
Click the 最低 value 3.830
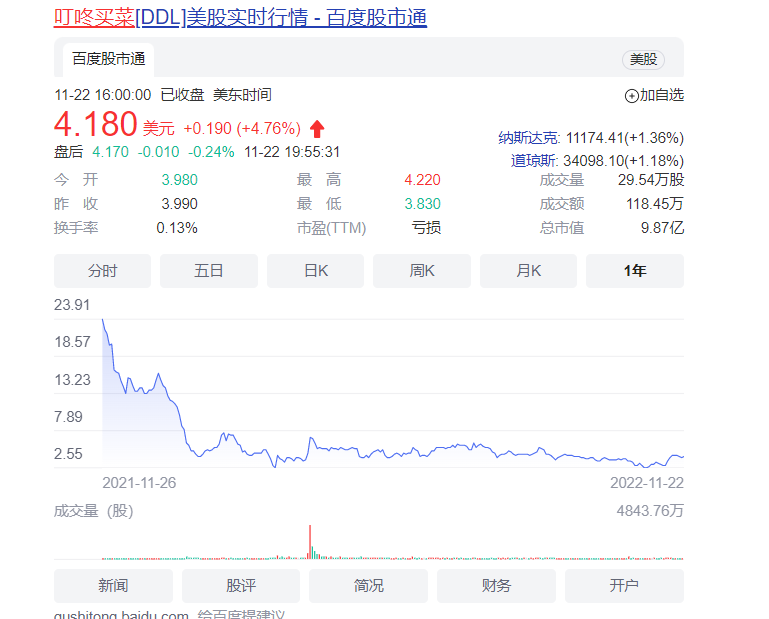(422, 204)
